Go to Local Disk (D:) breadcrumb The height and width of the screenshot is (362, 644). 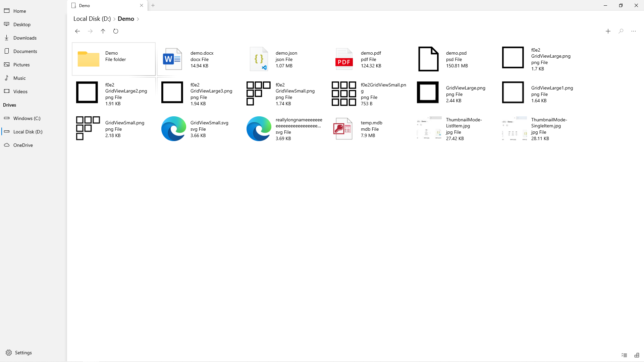coord(92,19)
